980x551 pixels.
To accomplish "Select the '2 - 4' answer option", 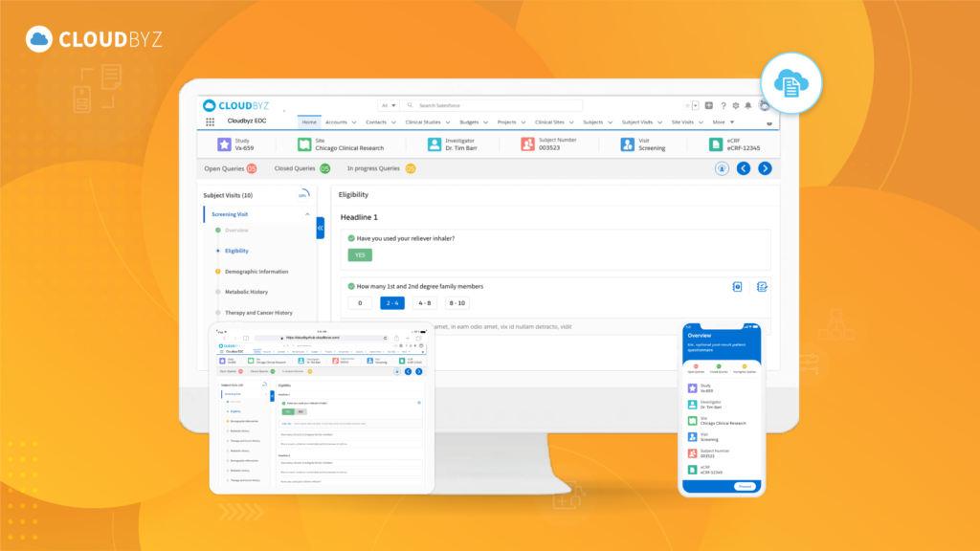I will (391, 303).
